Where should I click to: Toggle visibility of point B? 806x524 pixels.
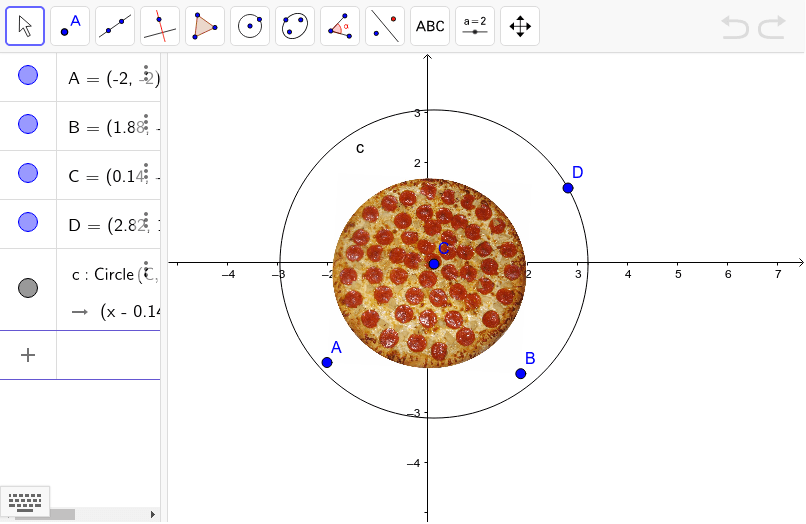28,124
